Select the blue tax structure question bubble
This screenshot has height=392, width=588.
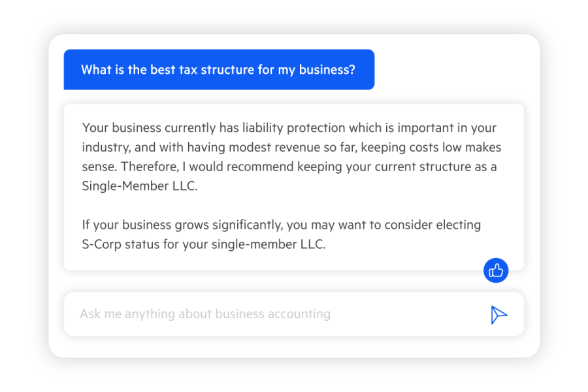(219, 69)
